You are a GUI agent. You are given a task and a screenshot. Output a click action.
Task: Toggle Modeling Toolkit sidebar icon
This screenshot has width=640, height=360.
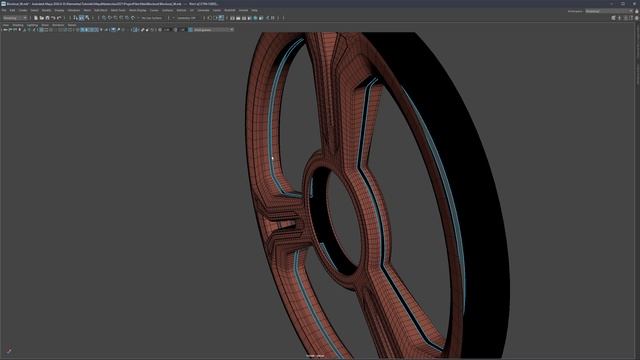(x=613, y=18)
